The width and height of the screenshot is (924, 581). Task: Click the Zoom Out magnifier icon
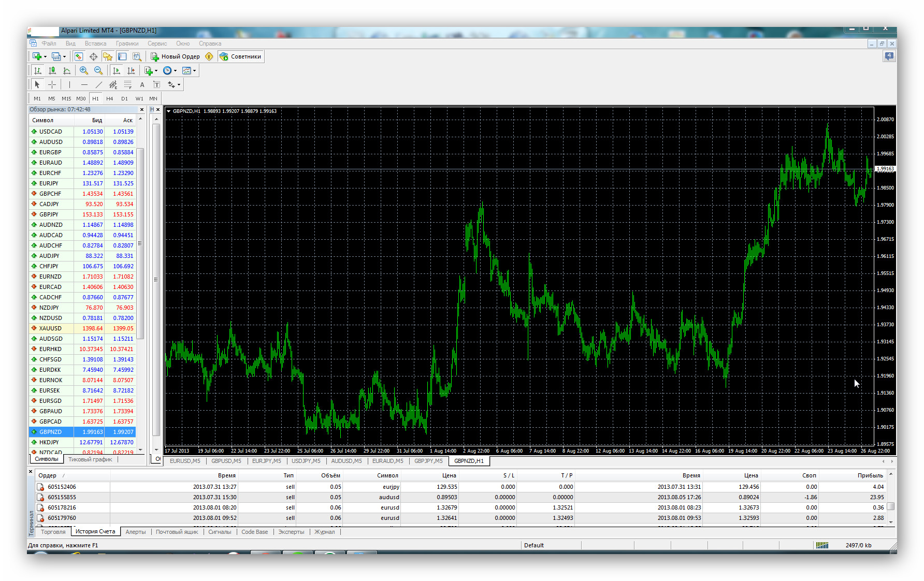pyautogui.click(x=98, y=70)
